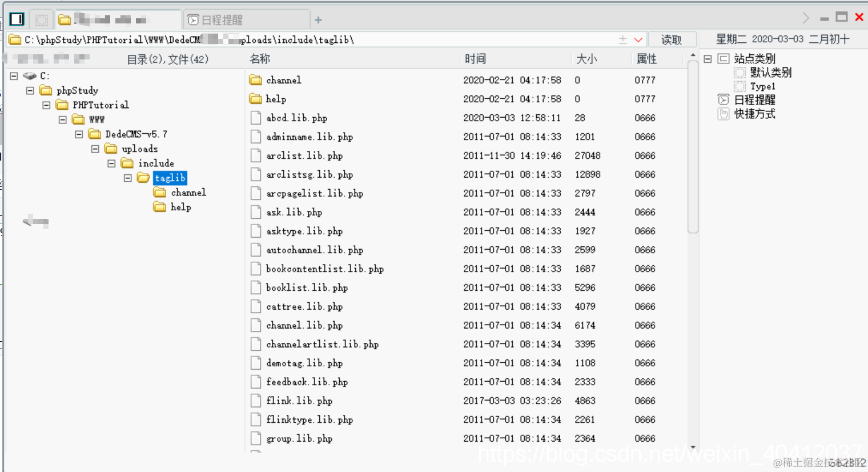Screen dimensions: 868x472
Task: Click the dotted grid icon in tab bar
Action: [42, 20]
